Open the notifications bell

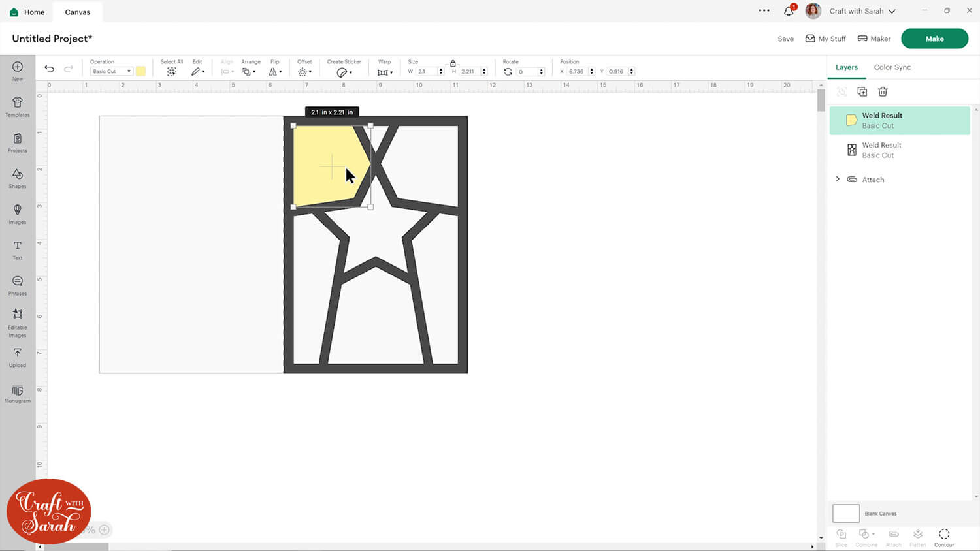[789, 11]
